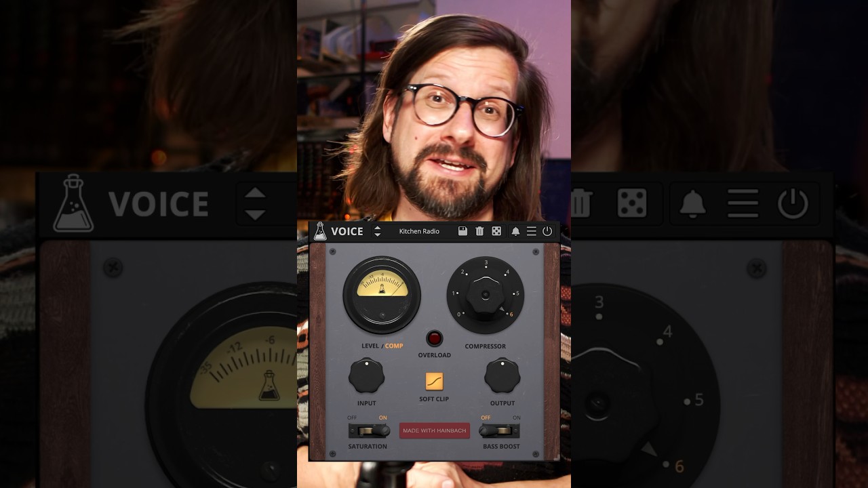
Task: Toggle the Soft Clip button
Action: click(434, 381)
